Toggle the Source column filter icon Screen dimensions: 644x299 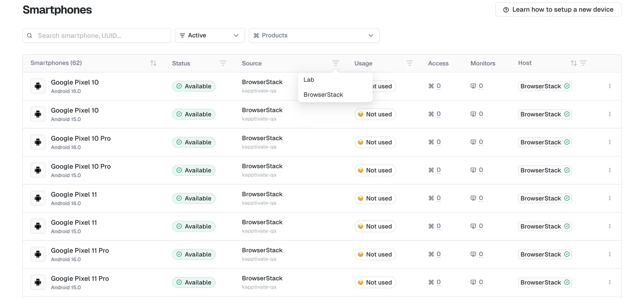[336, 63]
